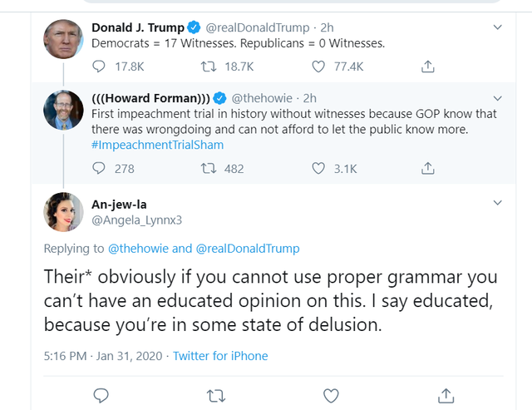Share Howard Forman's tweet
This screenshot has height=410, width=532.
428,168
